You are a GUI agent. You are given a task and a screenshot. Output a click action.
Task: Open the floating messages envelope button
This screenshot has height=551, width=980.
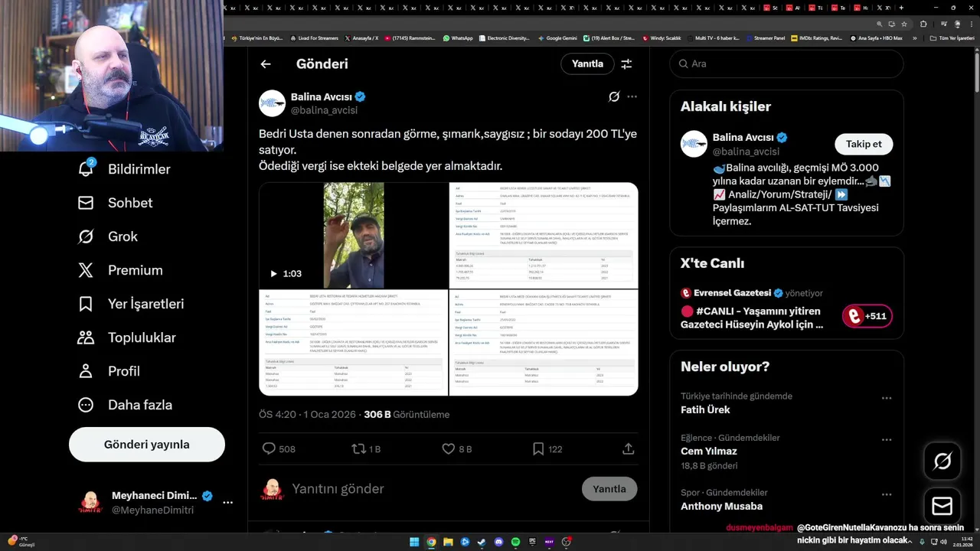942,507
